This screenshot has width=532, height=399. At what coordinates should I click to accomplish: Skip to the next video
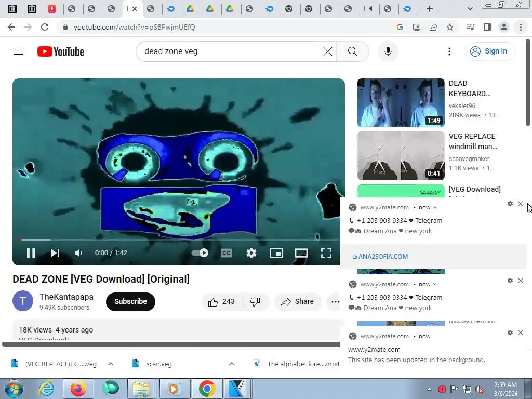point(55,253)
